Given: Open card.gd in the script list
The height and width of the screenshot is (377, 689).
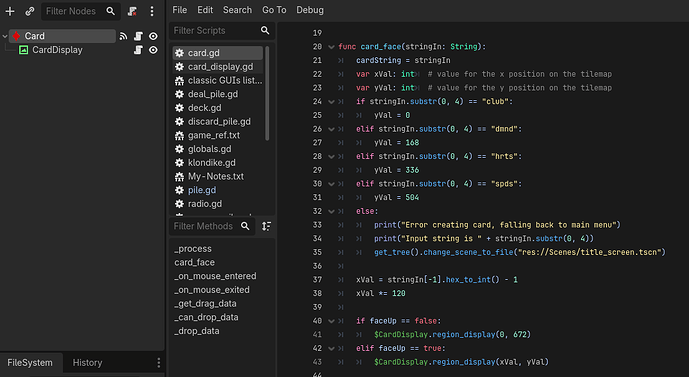Looking at the screenshot, I should (x=218, y=53).
